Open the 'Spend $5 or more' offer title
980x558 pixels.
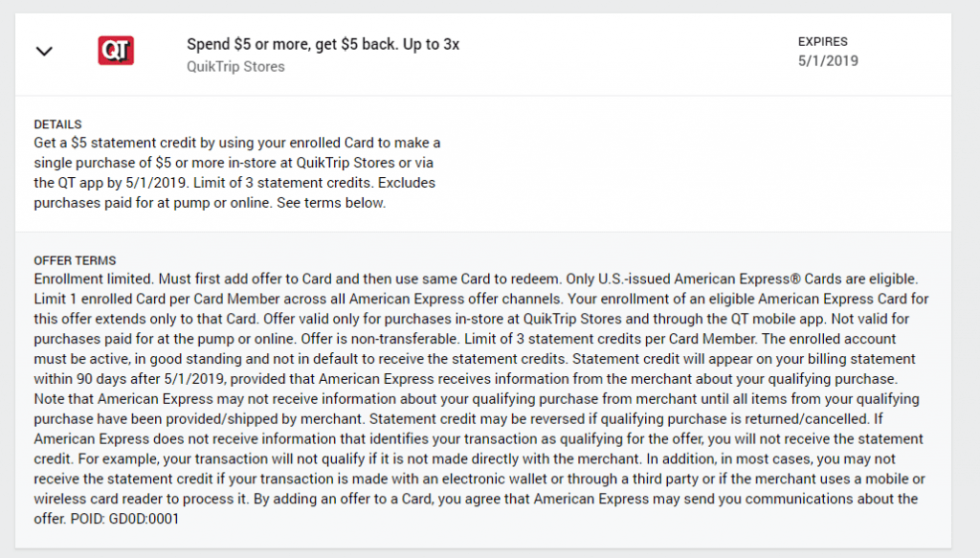coord(323,44)
